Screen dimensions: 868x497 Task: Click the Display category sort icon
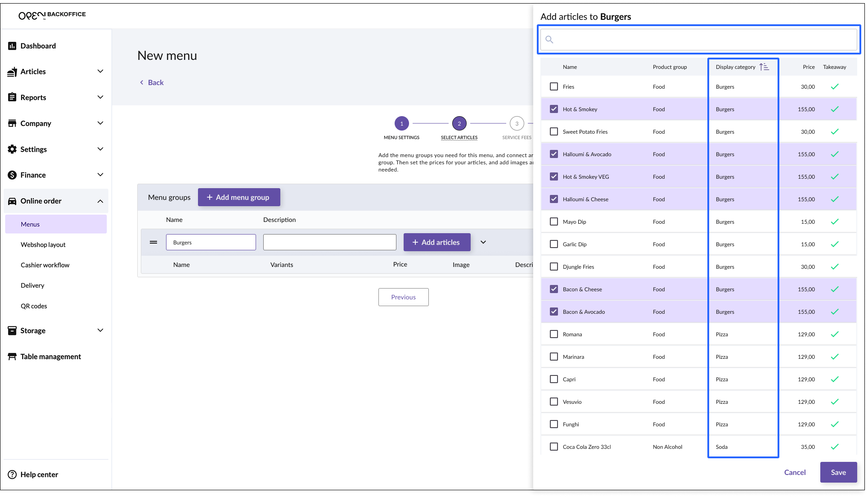[764, 67]
